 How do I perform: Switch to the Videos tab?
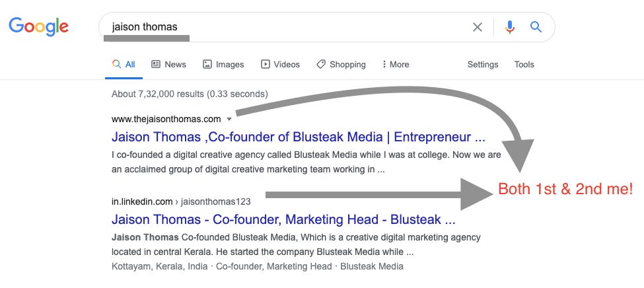(x=281, y=65)
